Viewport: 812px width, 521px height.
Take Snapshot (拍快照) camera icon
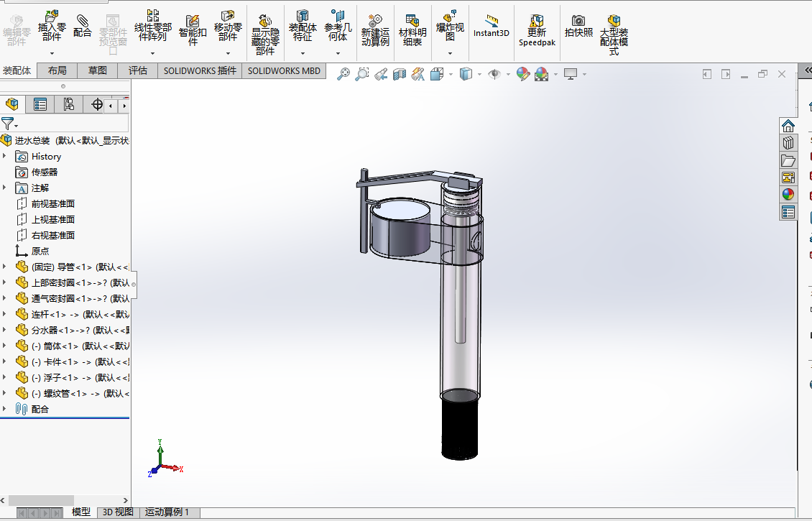(578, 26)
